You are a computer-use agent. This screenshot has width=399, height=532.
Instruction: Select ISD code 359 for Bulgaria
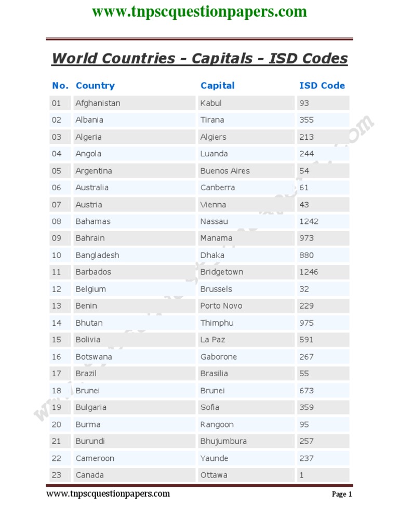307,407
